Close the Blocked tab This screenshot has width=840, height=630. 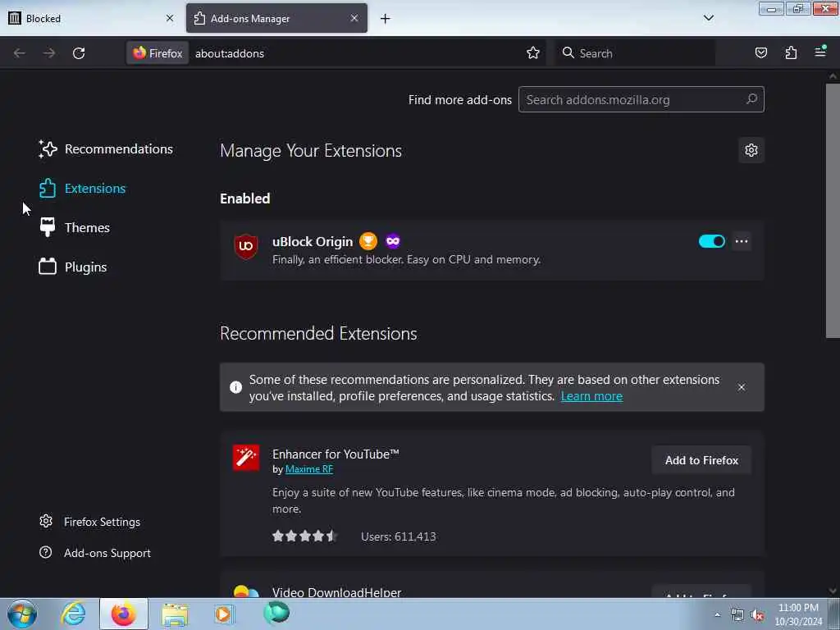[x=170, y=18]
